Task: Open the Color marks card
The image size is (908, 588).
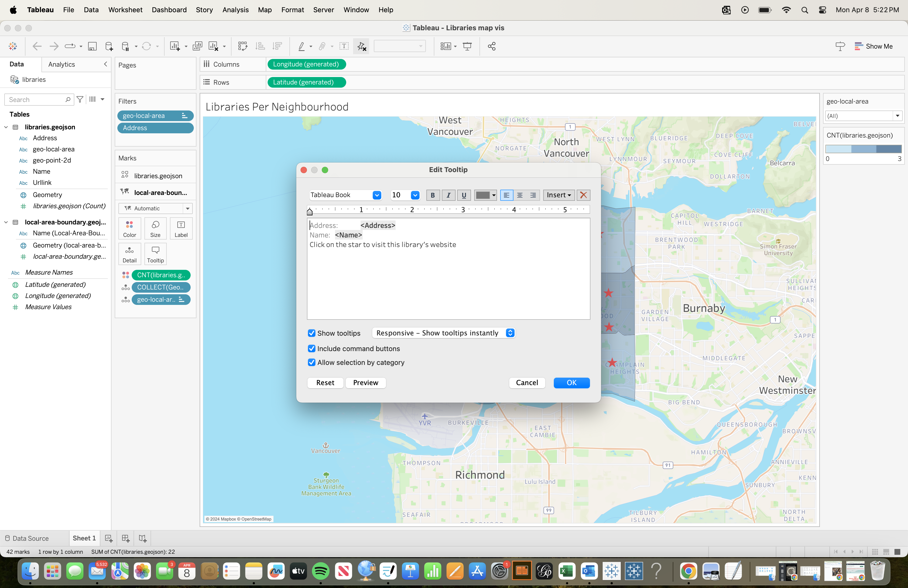Action: pos(129,228)
